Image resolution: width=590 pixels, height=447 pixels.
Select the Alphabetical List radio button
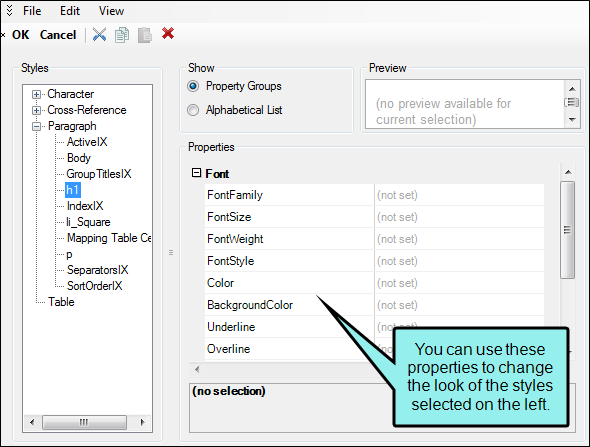[193, 110]
